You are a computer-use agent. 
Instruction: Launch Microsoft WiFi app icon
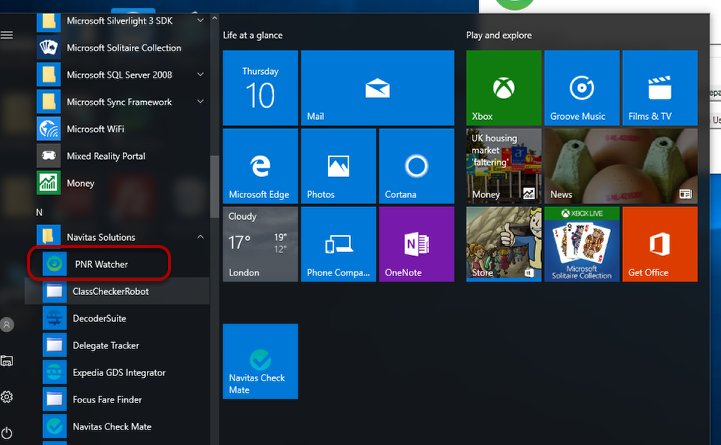click(x=48, y=129)
